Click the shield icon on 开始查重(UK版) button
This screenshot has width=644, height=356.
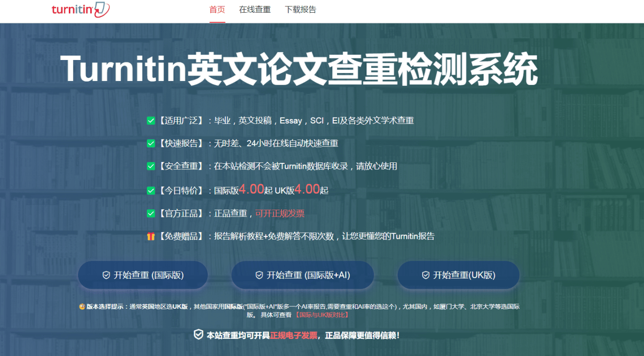pos(425,275)
